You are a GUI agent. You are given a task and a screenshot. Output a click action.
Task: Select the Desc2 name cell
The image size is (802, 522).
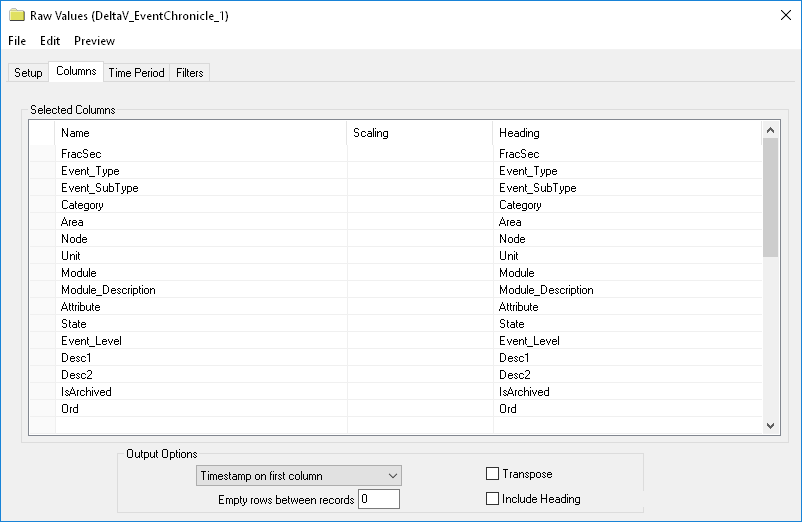[x=200, y=375]
